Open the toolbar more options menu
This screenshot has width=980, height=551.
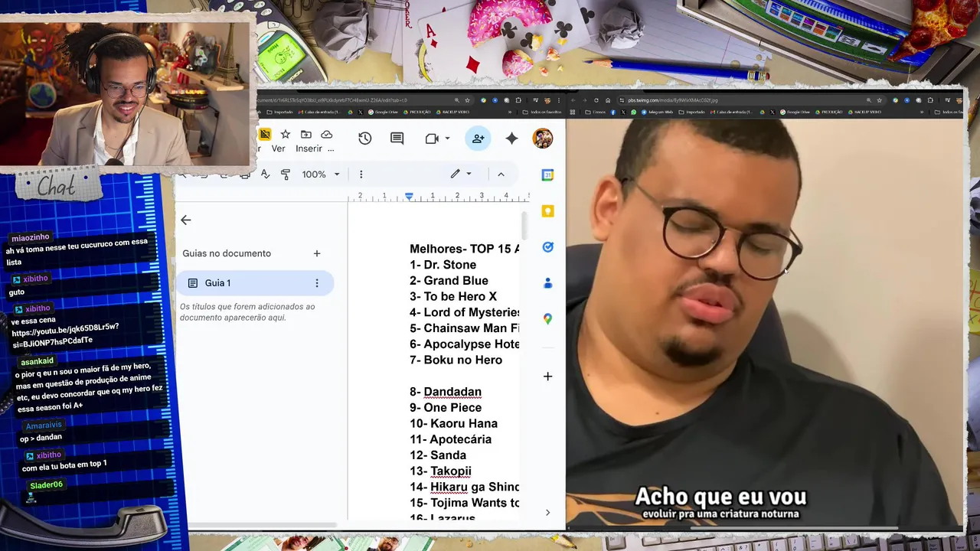361,174
